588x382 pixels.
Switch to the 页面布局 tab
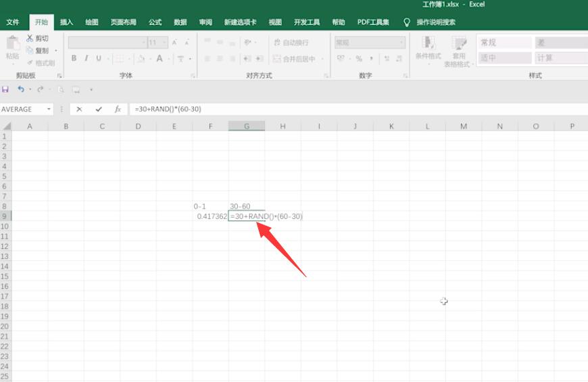click(124, 22)
